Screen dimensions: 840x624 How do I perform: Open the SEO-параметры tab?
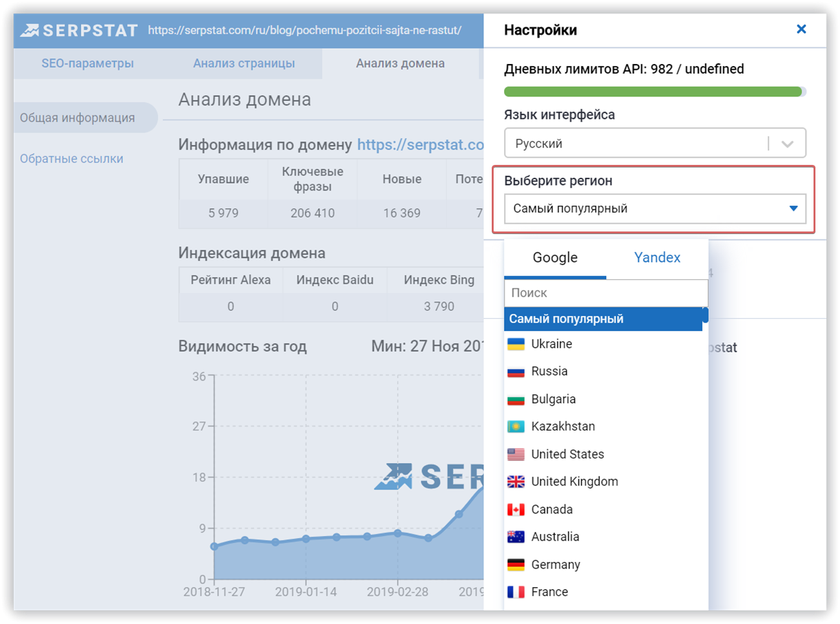[x=88, y=63]
